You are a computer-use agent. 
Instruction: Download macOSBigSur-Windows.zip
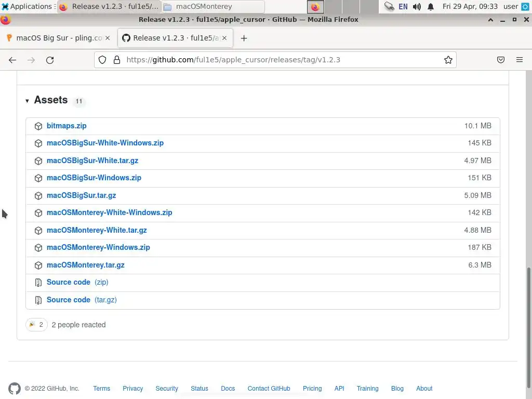point(94,178)
